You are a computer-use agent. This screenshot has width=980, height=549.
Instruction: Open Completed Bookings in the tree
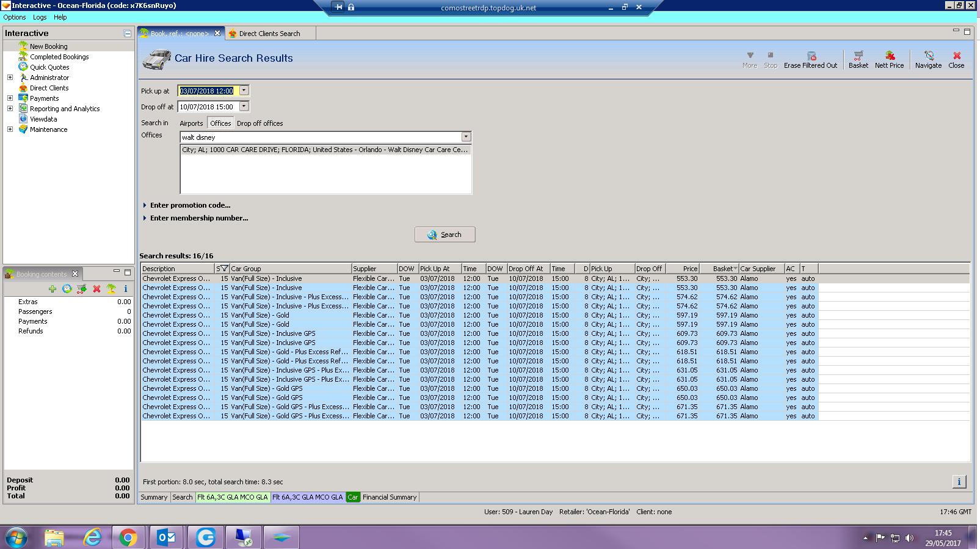point(59,57)
